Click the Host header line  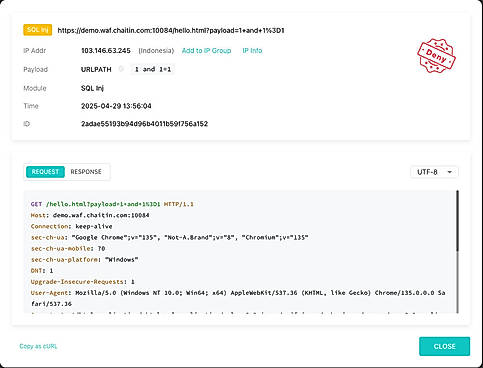point(90,215)
